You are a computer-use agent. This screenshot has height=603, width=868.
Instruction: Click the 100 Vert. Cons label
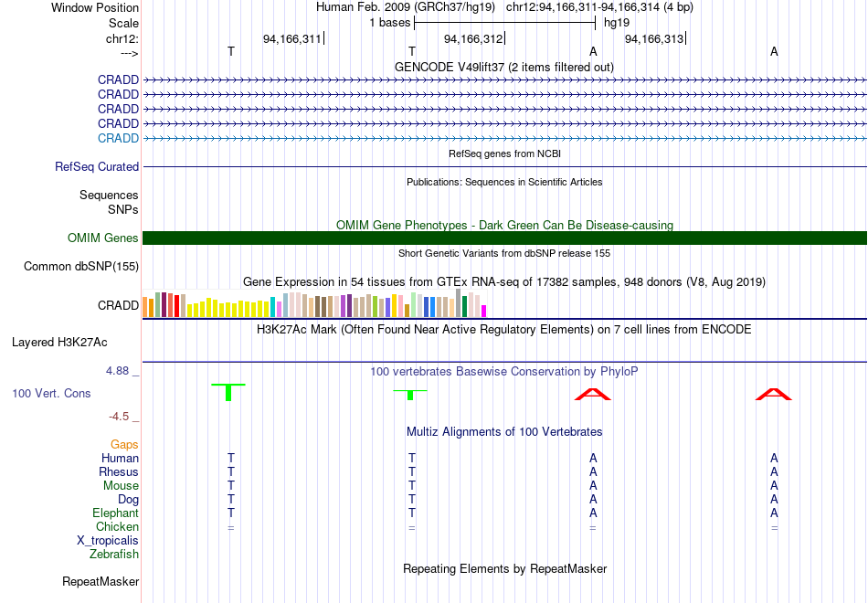click(x=51, y=393)
